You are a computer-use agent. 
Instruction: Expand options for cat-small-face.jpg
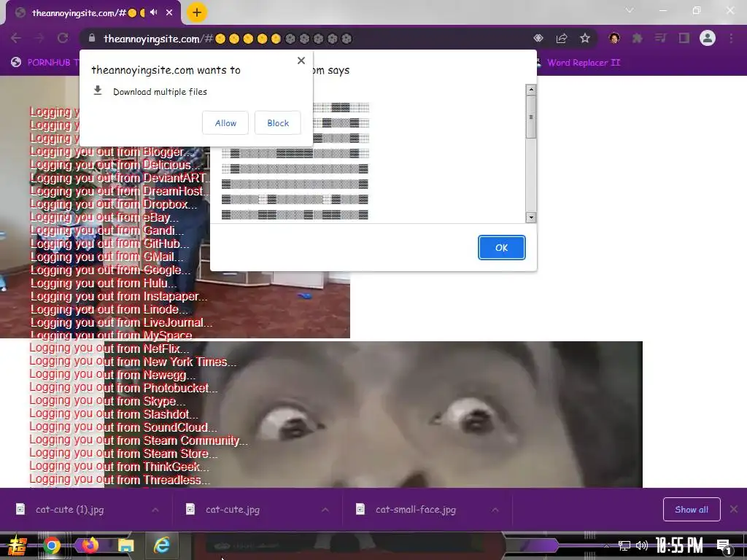(495, 510)
